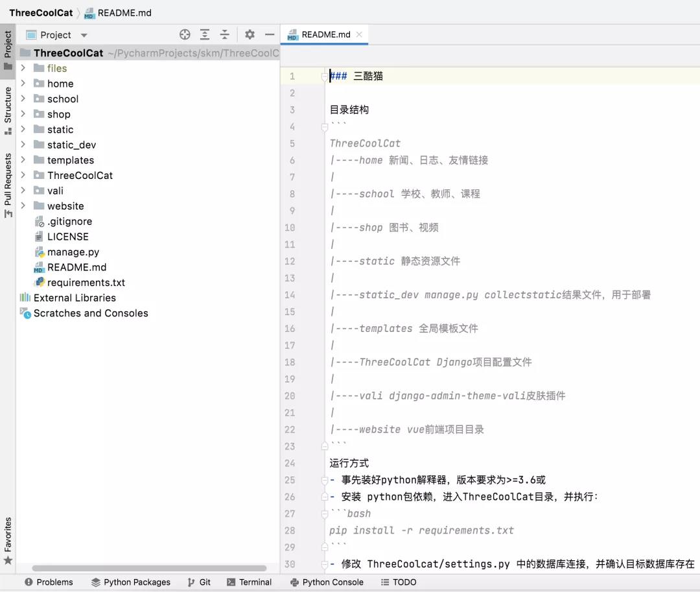Screen dimensions: 700x592
Task: Select README.md in project tree
Action: click(x=76, y=267)
